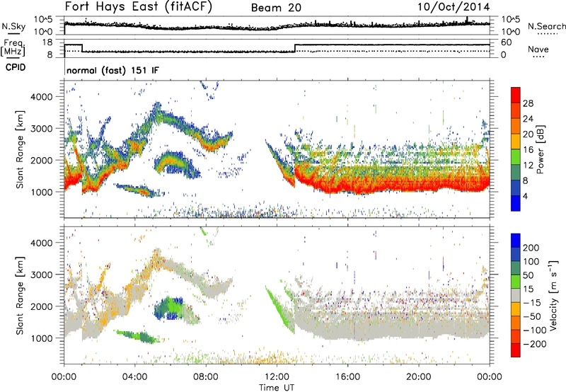Click the power panel 'Slant Range [km]' label
Viewport: 566px width, 392px height.
click(20, 149)
